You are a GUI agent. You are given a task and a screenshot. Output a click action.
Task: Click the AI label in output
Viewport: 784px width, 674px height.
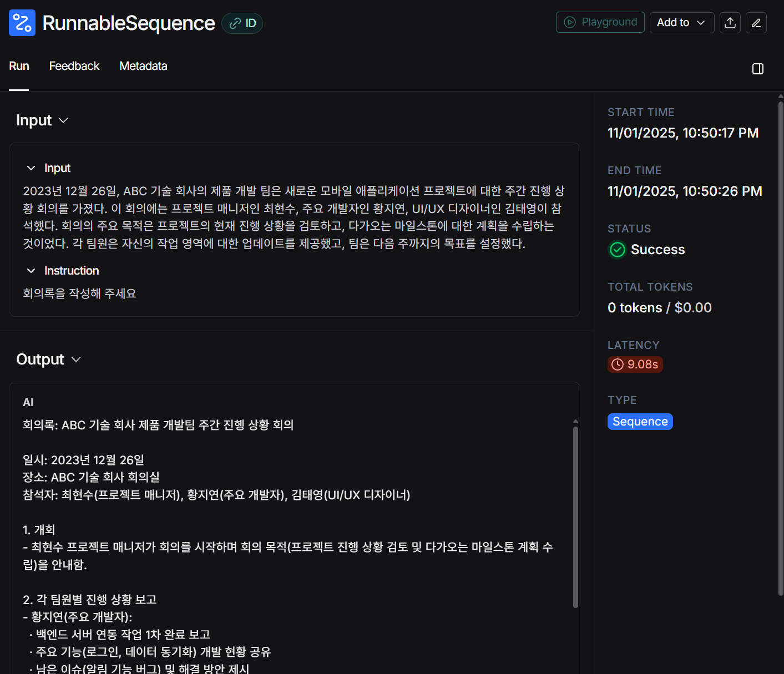point(28,402)
